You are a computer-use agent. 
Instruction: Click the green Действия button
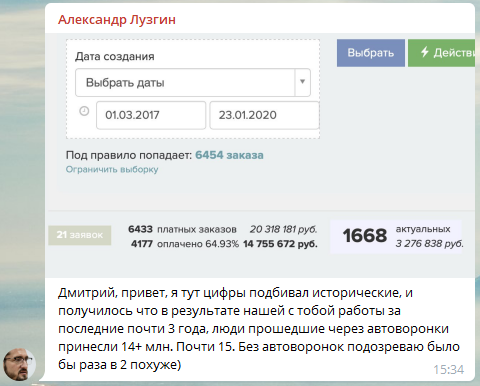click(441, 53)
